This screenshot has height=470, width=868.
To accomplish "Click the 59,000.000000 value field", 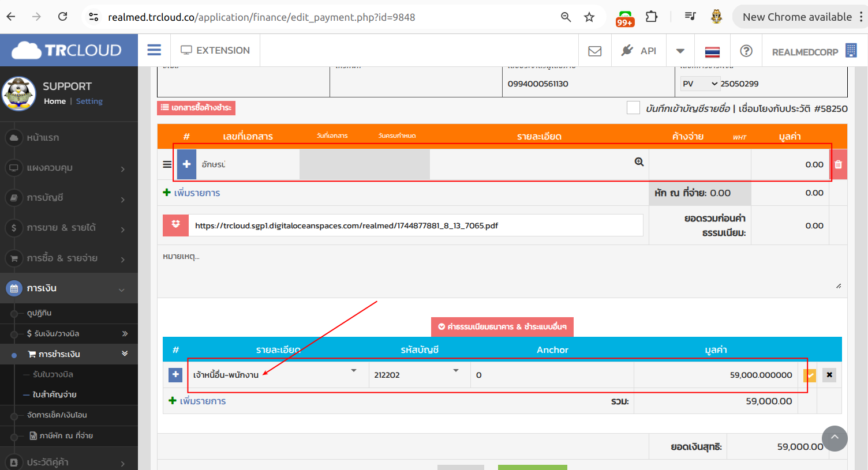I will pyautogui.click(x=716, y=375).
